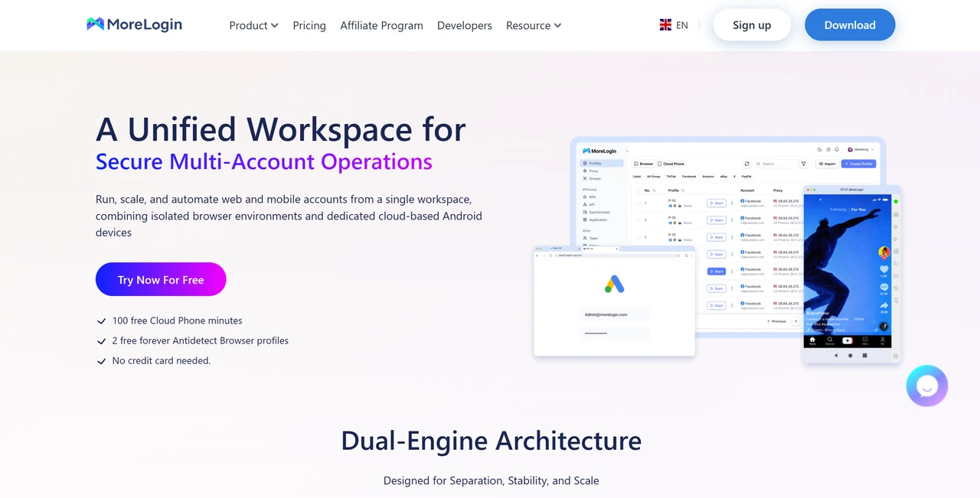Click the Import button in the mockup
980x498 pixels.
(x=827, y=164)
